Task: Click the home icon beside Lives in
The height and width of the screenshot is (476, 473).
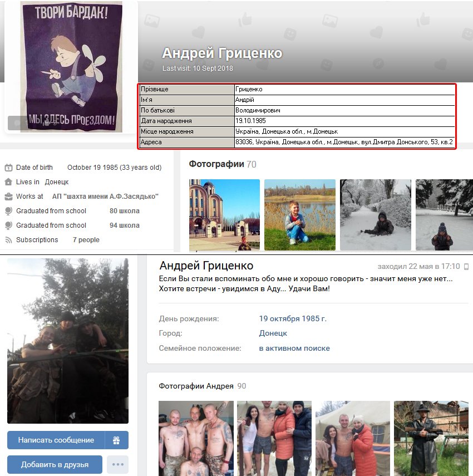Action: 8,182
